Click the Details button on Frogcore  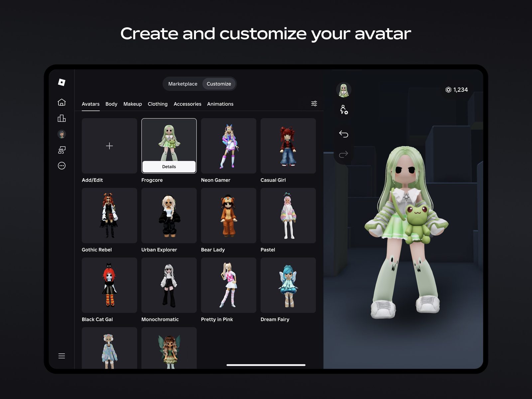169,167
